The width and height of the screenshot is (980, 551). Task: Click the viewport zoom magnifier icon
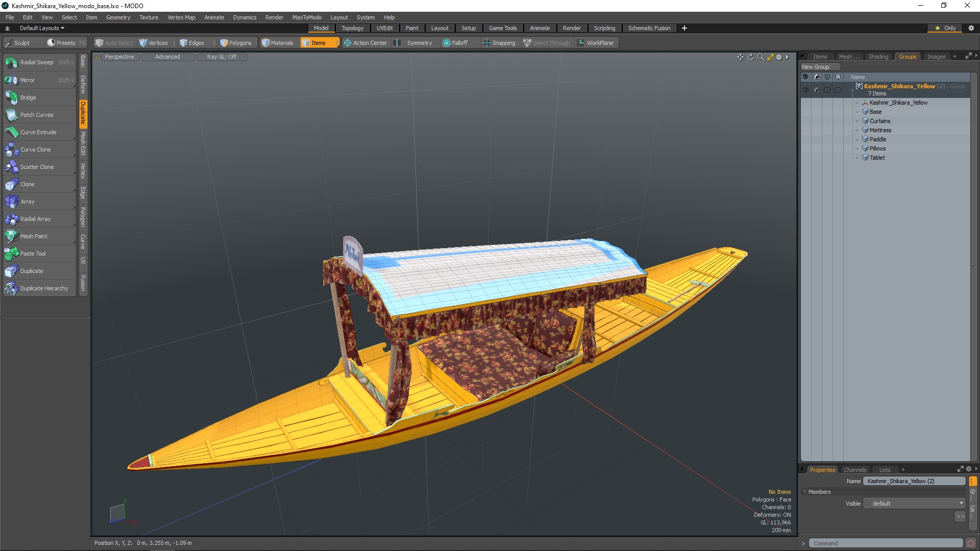pyautogui.click(x=761, y=57)
